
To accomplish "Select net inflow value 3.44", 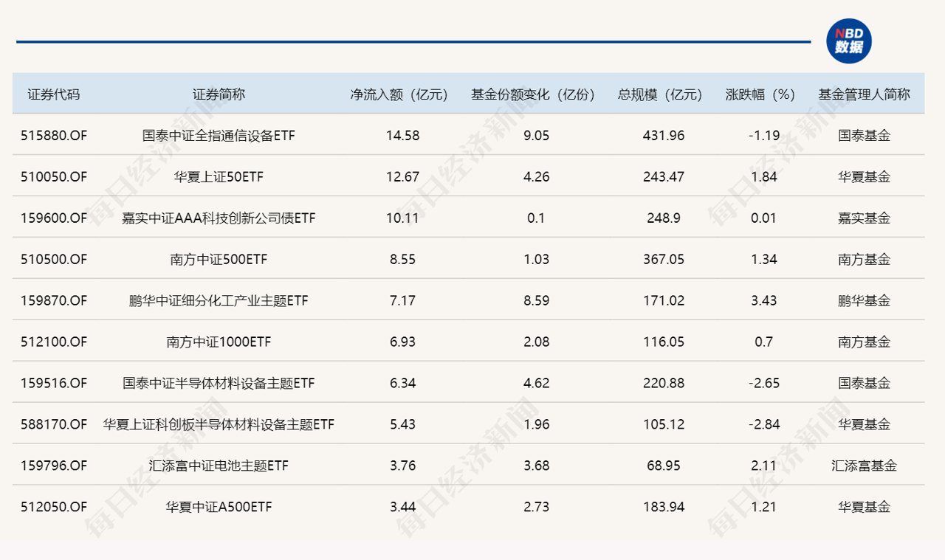I will click(x=402, y=508).
